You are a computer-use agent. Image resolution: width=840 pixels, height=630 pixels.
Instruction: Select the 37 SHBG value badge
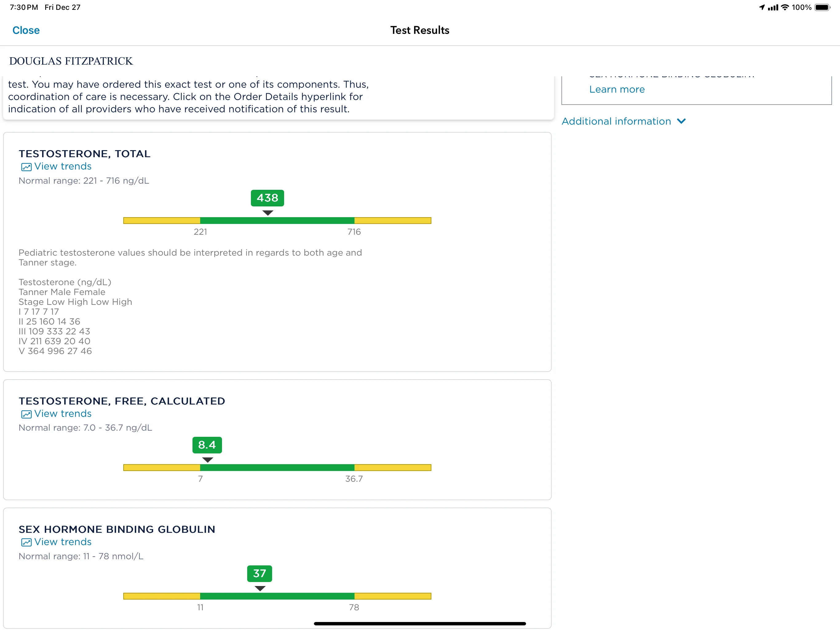coord(260,573)
